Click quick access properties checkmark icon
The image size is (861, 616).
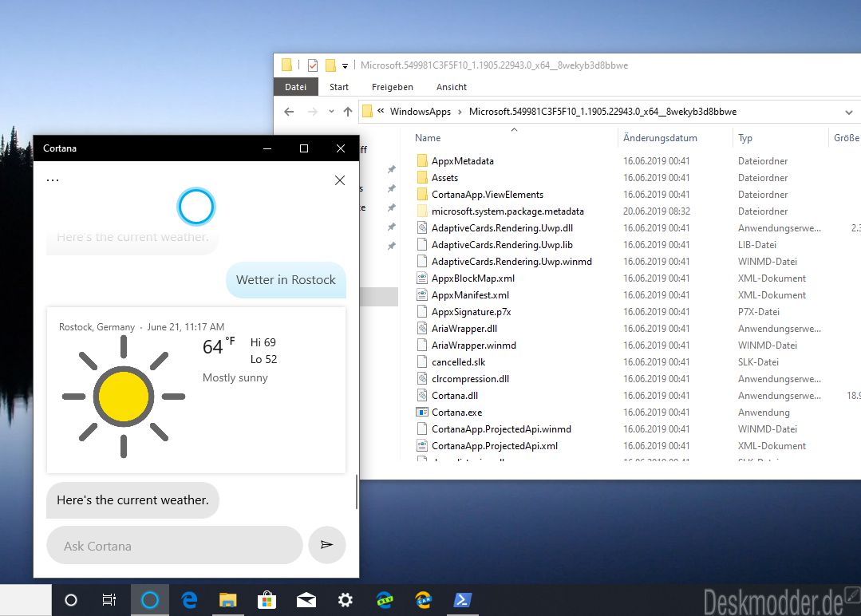pyautogui.click(x=313, y=65)
